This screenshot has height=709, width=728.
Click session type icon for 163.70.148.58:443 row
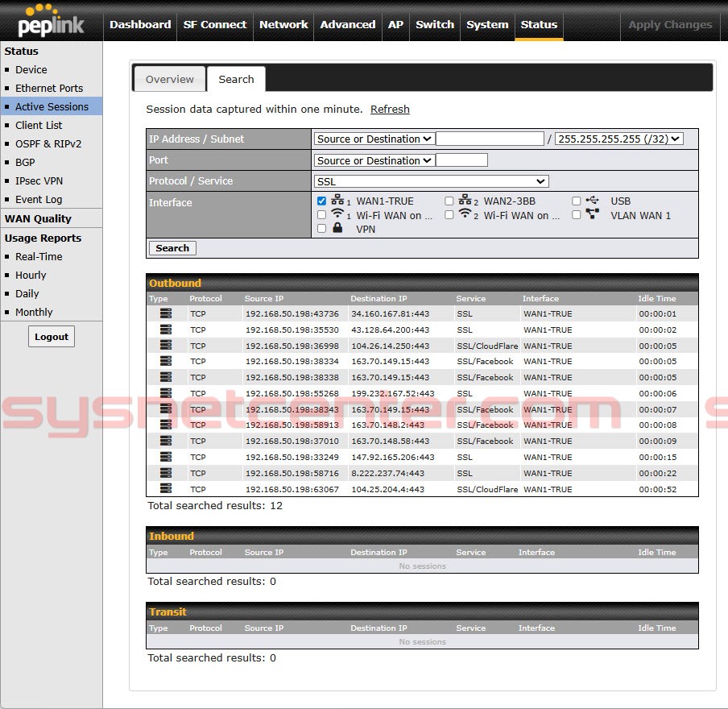[166, 441]
